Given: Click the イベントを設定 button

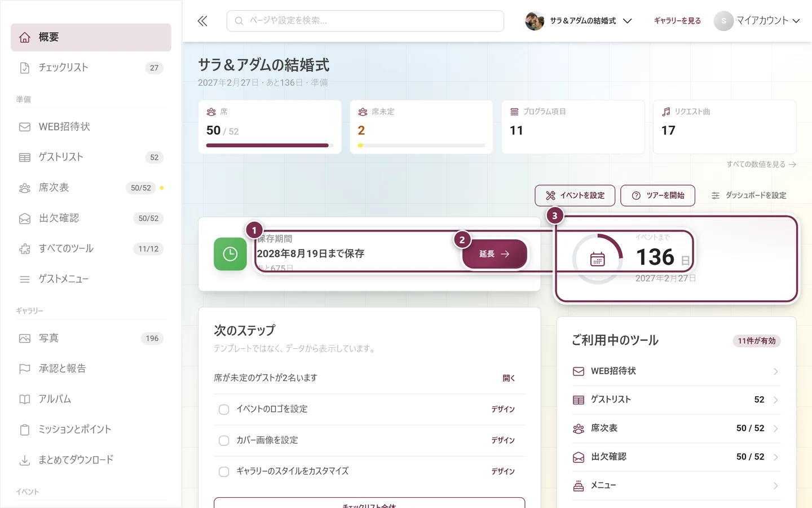Looking at the screenshot, I should click(x=575, y=195).
